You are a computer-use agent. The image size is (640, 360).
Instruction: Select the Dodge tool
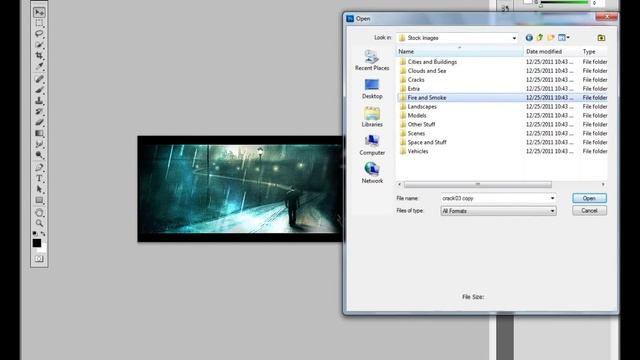pos(39,155)
